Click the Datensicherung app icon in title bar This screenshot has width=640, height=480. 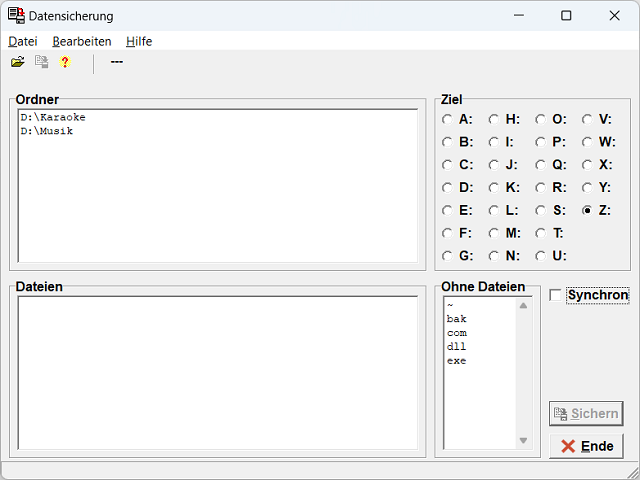(x=16, y=16)
